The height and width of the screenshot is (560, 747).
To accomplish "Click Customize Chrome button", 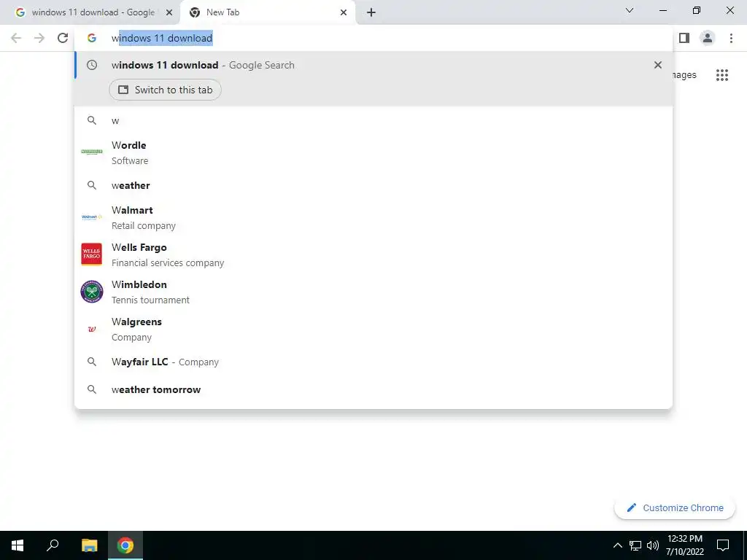I will 675,508.
